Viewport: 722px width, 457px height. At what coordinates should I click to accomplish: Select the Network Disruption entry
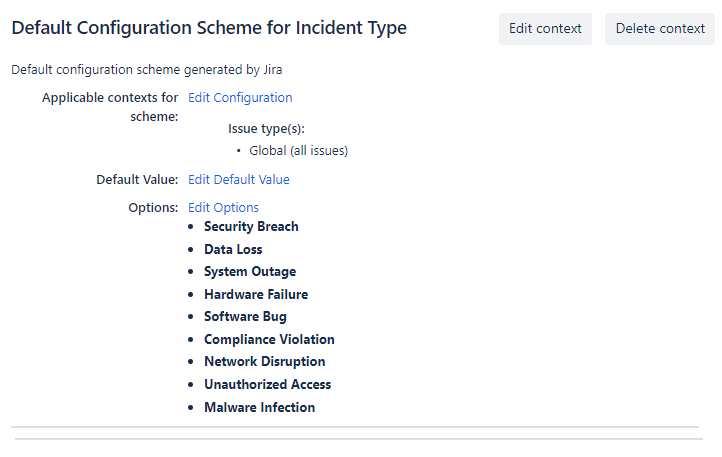tap(264, 362)
